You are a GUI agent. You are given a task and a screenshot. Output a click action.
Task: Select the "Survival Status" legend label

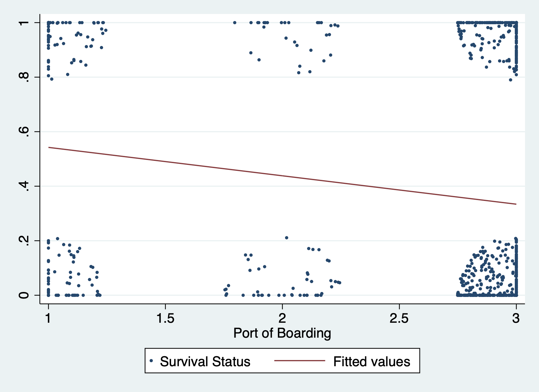coord(205,362)
